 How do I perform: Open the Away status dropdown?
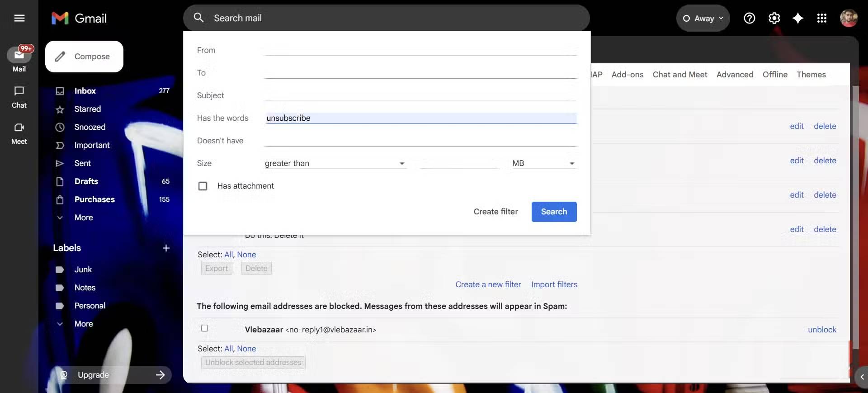[x=703, y=18]
